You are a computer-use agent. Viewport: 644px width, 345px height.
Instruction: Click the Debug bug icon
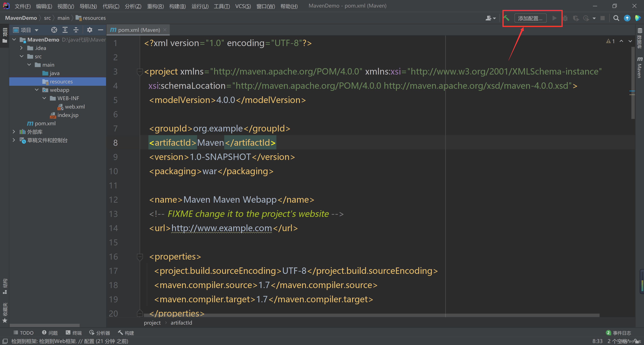pyautogui.click(x=565, y=18)
